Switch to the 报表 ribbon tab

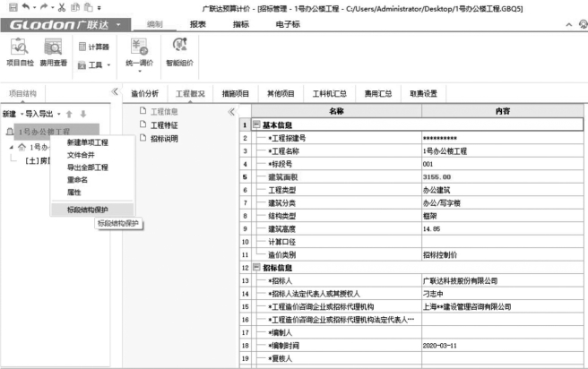point(197,24)
